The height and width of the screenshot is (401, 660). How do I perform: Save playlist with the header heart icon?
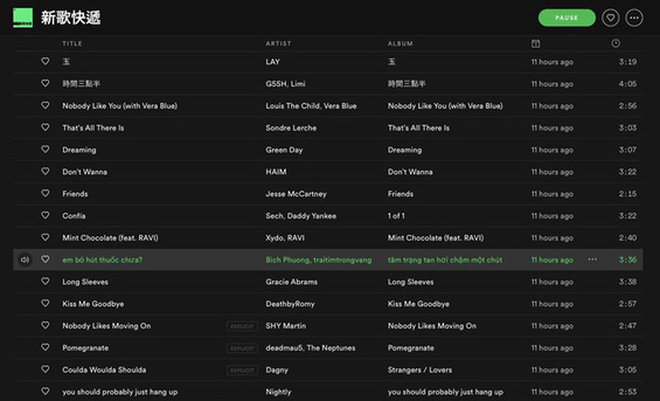(610, 18)
